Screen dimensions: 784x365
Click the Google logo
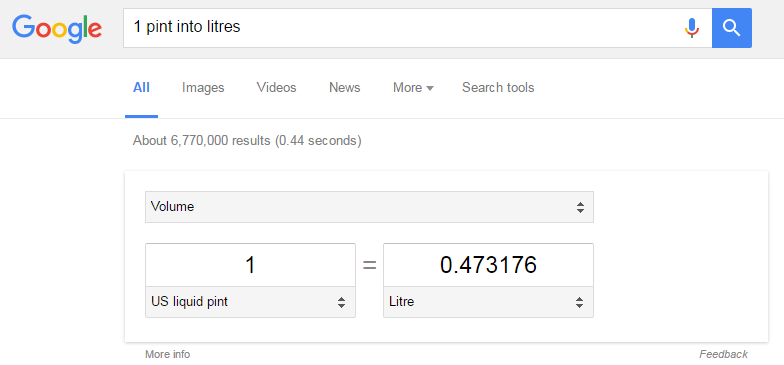tap(57, 28)
